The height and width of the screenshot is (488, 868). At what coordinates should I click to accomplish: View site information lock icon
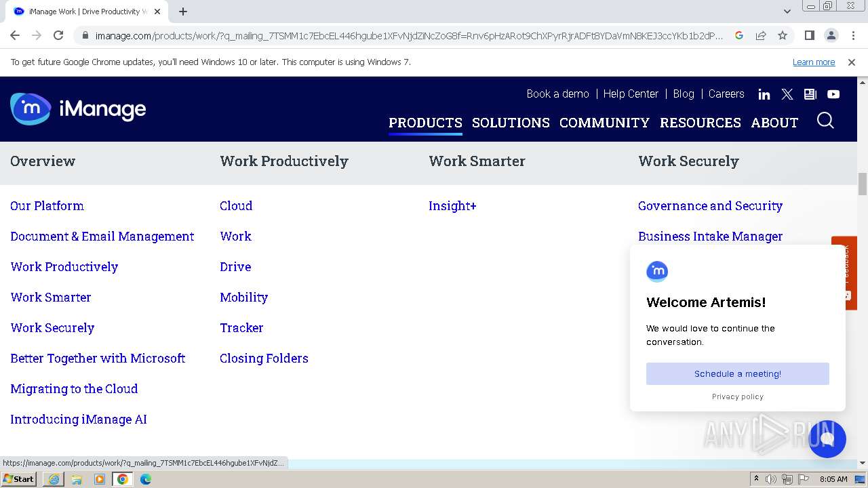(x=85, y=36)
